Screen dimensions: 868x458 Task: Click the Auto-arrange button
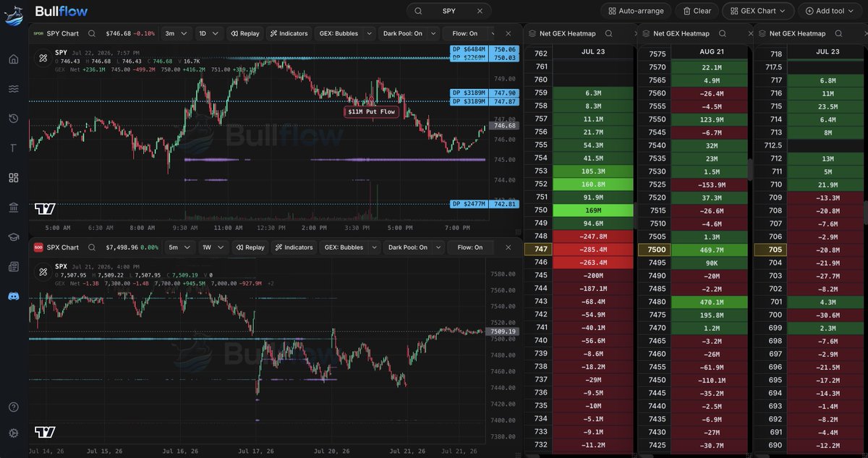click(636, 11)
